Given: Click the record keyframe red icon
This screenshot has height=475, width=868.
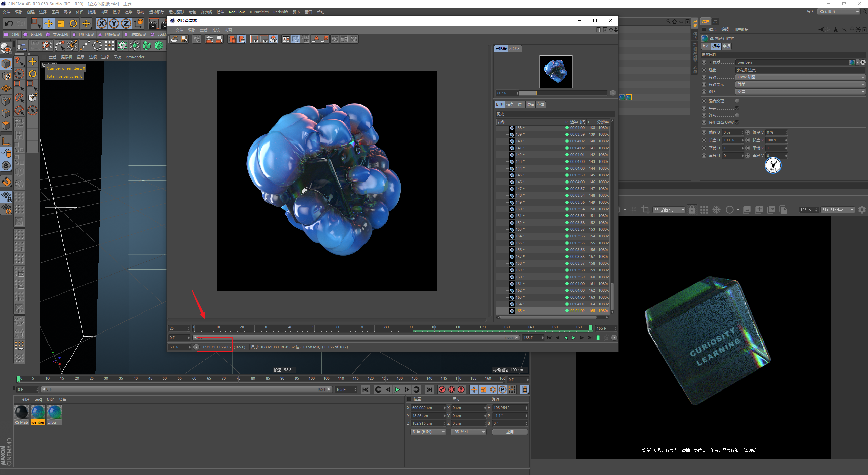Looking at the screenshot, I should pyautogui.click(x=442, y=389).
